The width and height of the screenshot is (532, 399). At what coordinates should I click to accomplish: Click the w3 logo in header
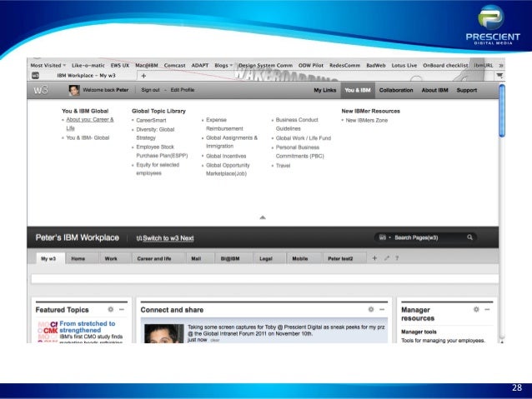pos(41,90)
